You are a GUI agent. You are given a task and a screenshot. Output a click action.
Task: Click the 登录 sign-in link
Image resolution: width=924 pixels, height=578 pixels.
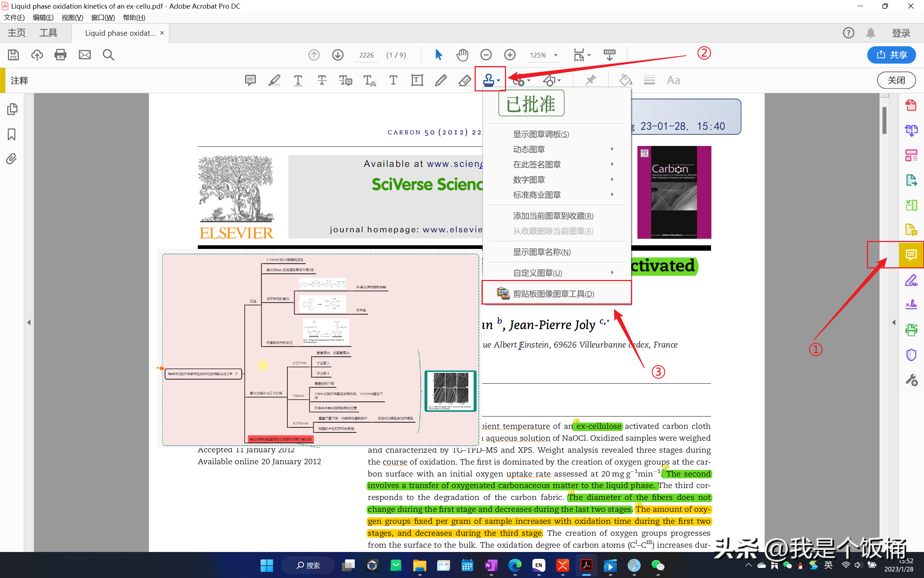click(901, 33)
